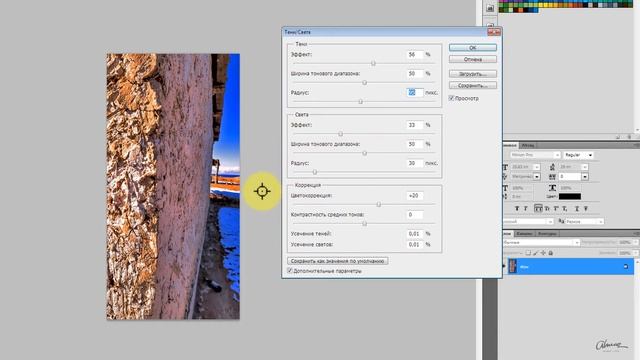Toggle the Strikethrough text style icon

[x=586, y=209]
